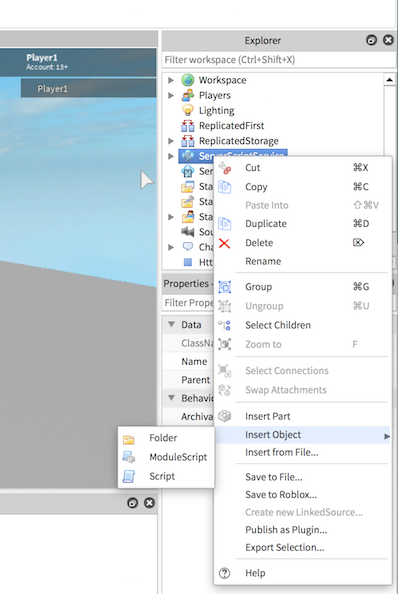Collapse the Data properties section
The width and height of the screenshot is (398, 594).
(x=172, y=324)
